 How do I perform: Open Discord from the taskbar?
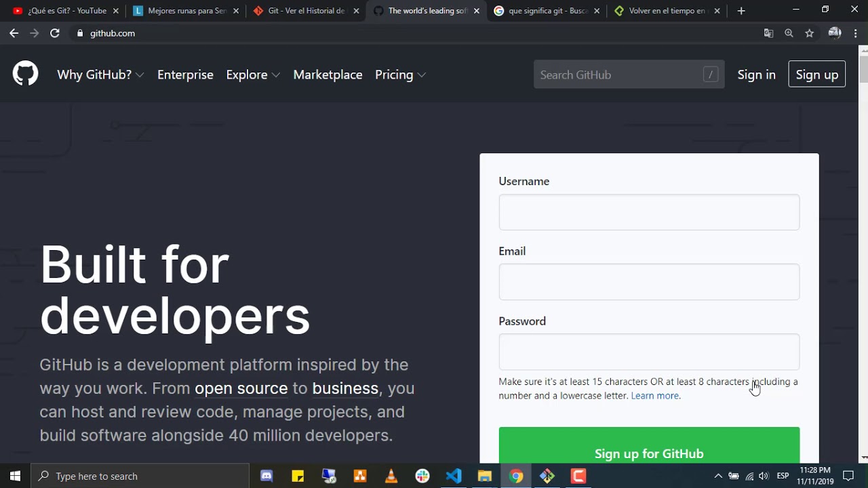click(x=267, y=476)
